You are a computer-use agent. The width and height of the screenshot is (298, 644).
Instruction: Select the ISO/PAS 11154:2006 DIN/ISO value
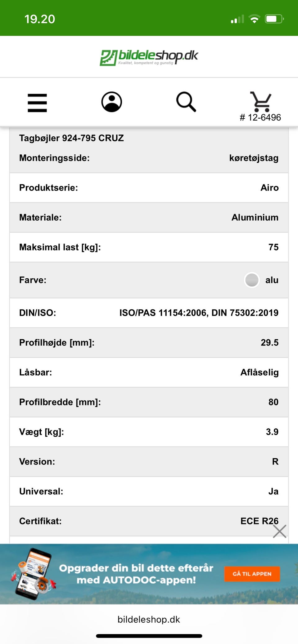point(199,313)
